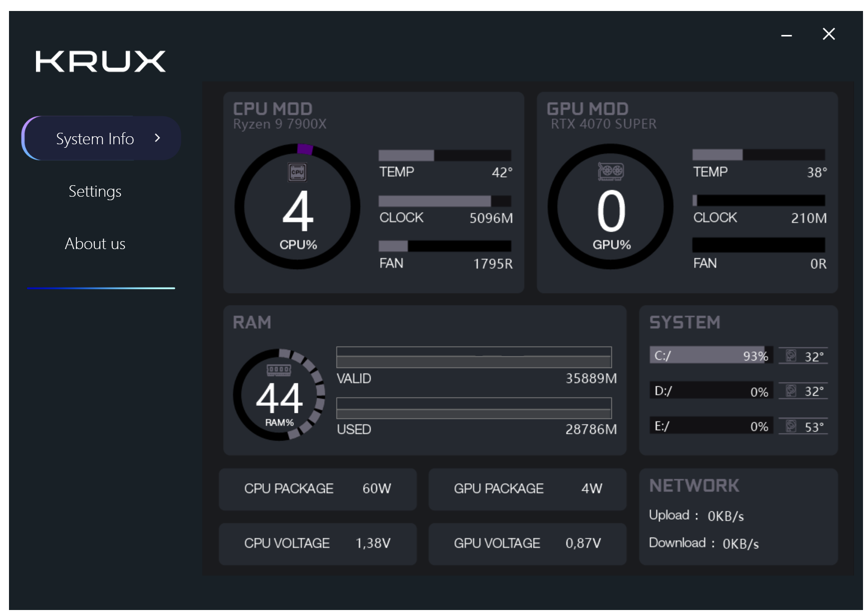Close the KRUX application window

(829, 34)
